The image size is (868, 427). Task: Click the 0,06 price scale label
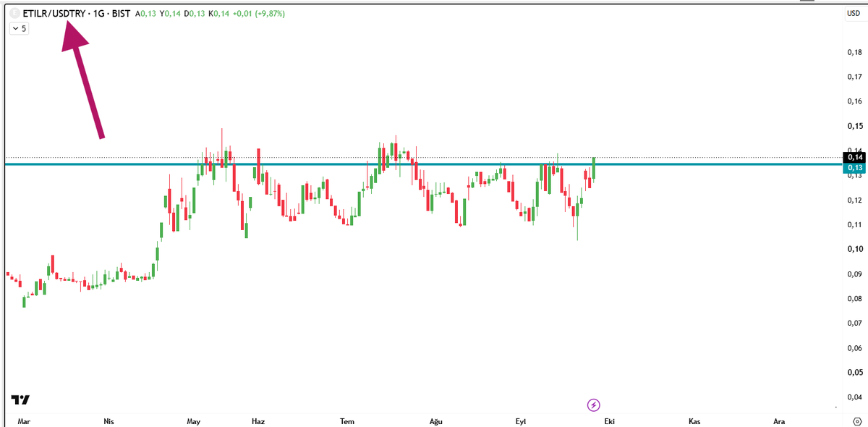pos(854,347)
